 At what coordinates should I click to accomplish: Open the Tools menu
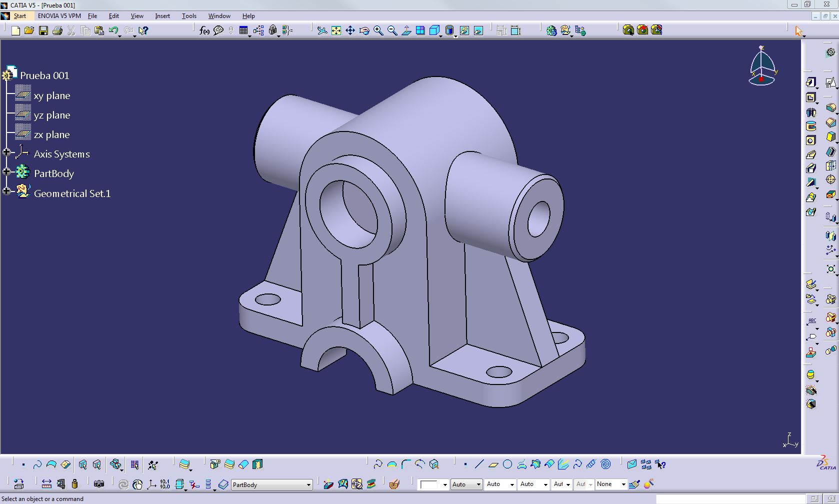189,16
